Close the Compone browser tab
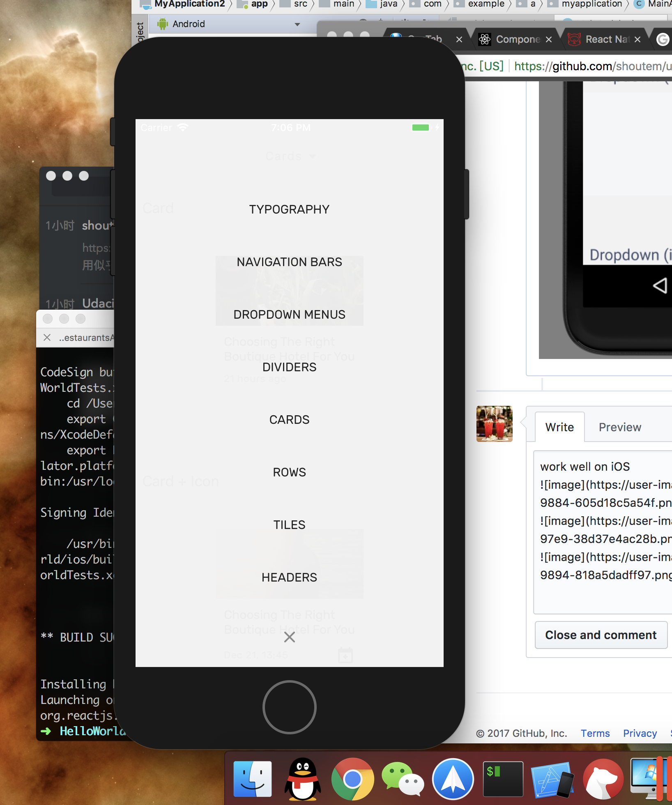 pyautogui.click(x=549, y=39)
